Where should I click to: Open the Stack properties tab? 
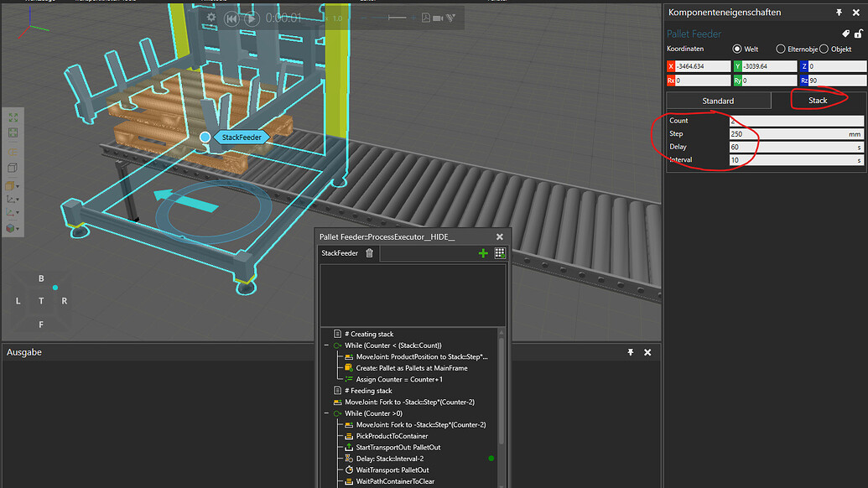[818, 101]
